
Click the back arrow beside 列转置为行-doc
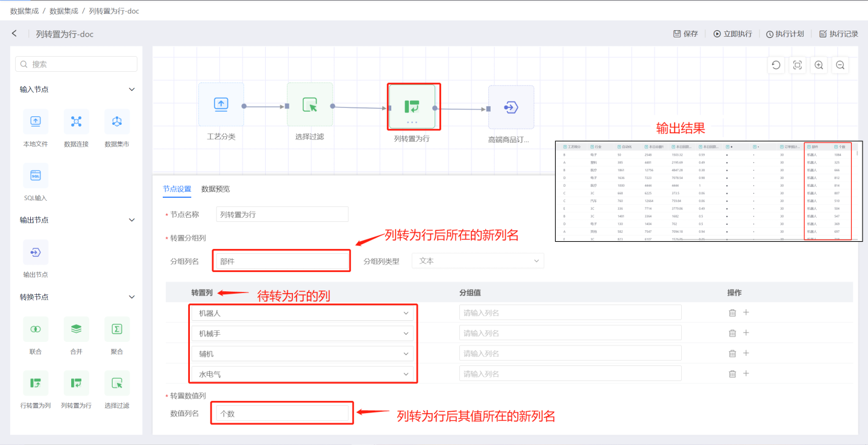(x=14, y=34)
